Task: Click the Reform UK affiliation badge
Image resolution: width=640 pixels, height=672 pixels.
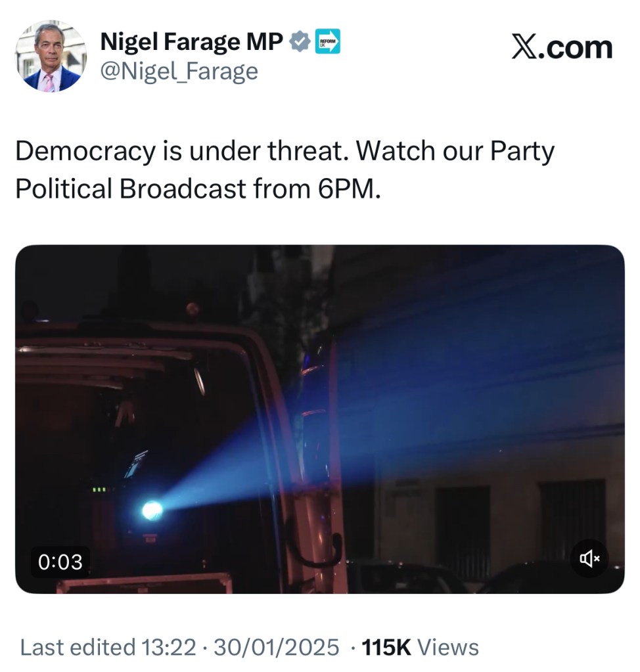Action: click(x=328, y=43)
